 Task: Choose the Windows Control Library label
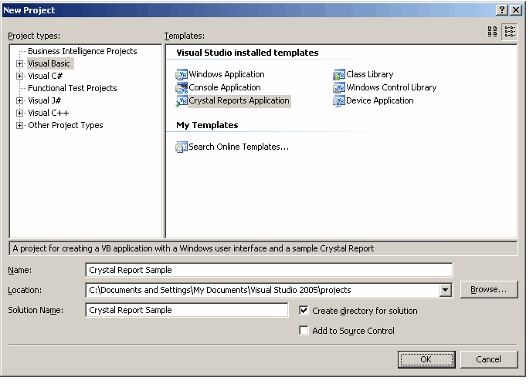392,88
